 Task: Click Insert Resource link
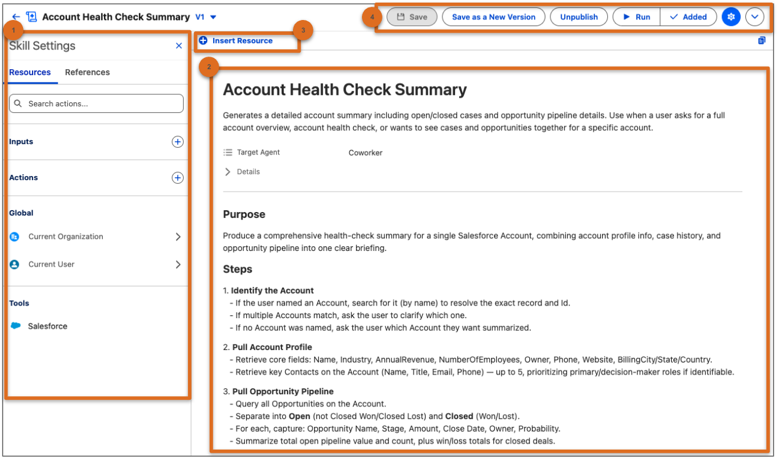tap(242, 41)
